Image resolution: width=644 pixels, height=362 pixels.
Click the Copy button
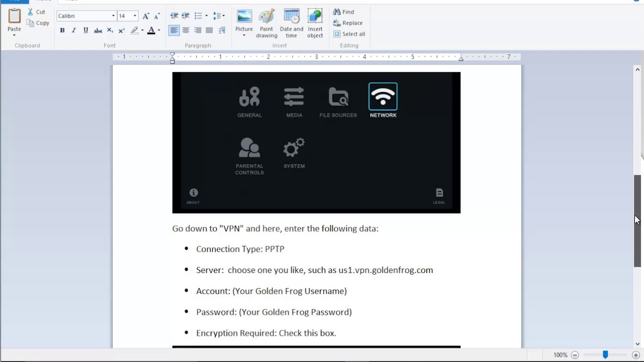pos(38,23)
